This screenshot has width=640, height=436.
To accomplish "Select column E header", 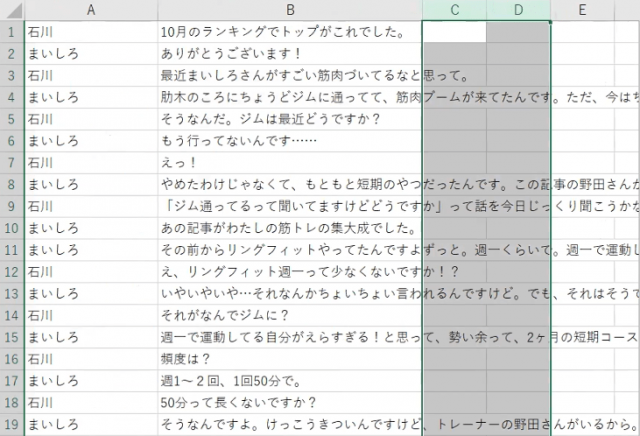I will pyautogui.click(x=582, y=10).
